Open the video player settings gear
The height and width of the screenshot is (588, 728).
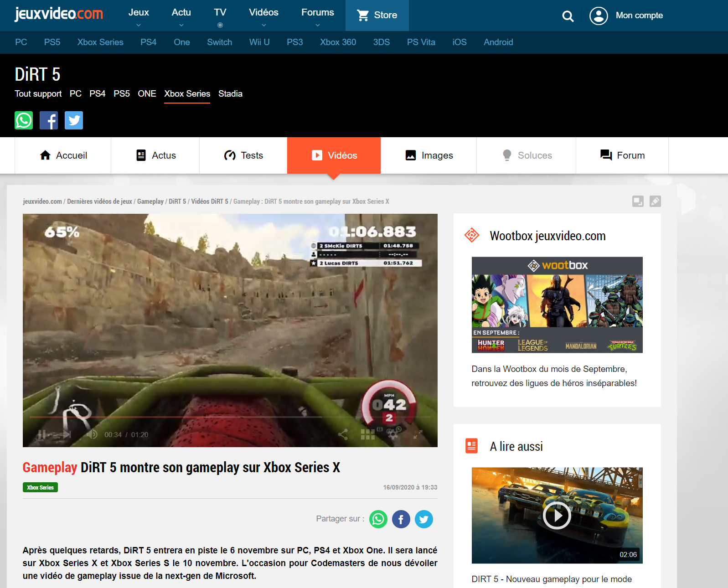(x=393, y=434)
